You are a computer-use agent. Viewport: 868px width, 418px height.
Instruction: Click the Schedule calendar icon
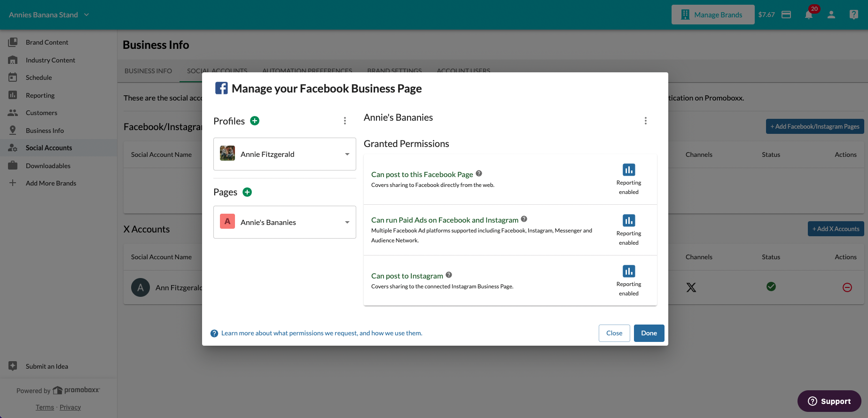coord(13,77)
